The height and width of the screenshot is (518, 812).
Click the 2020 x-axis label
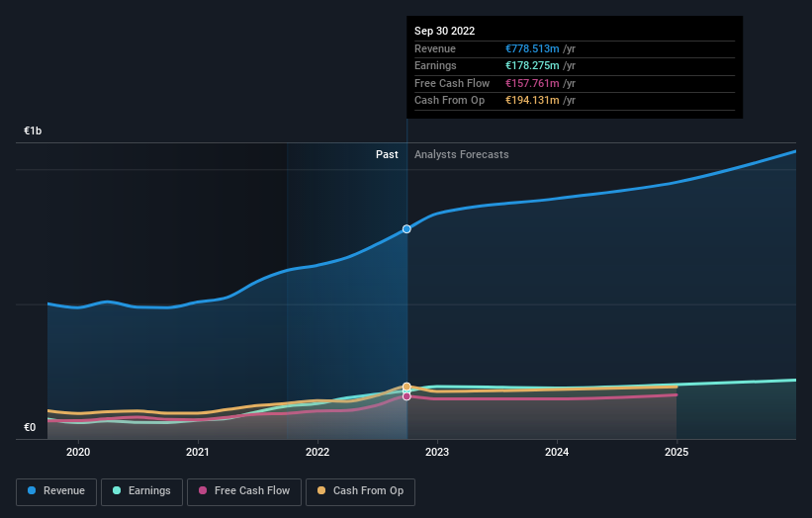click(x=78, y=452)
